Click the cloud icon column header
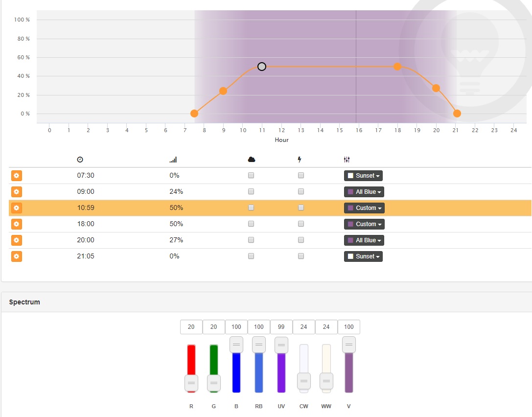The height and width of the screenshot is (417, 532). 252,160
